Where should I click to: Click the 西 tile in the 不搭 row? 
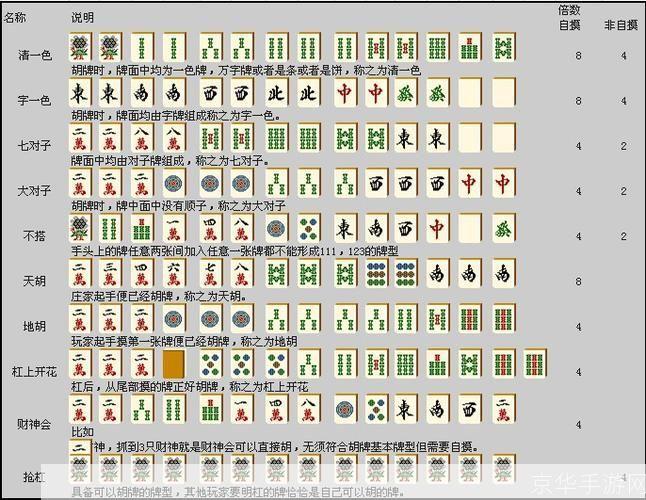(406, 228)
